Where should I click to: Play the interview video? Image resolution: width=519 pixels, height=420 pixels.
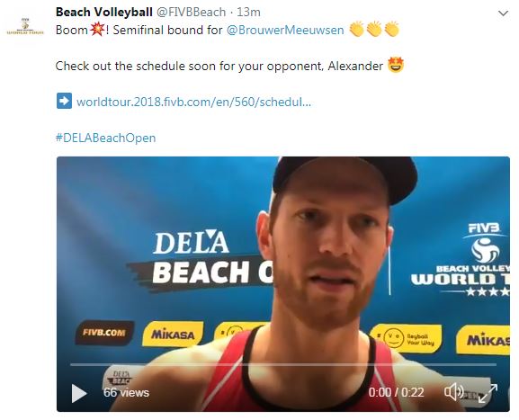(x=79, y=393)
